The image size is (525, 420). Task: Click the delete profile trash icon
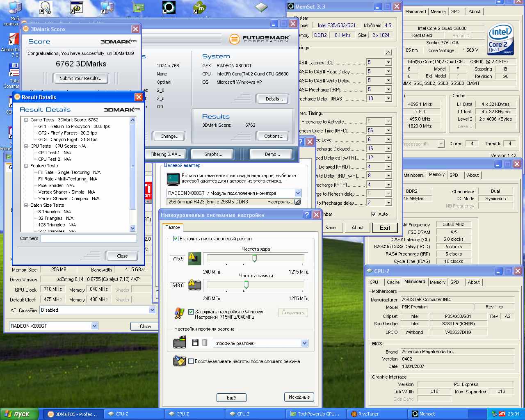coord(204,343)
